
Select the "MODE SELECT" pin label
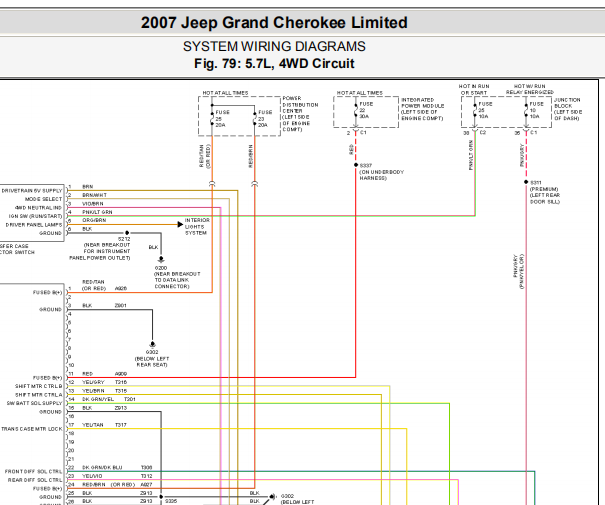pyautogui.click(x=43, y=199)
